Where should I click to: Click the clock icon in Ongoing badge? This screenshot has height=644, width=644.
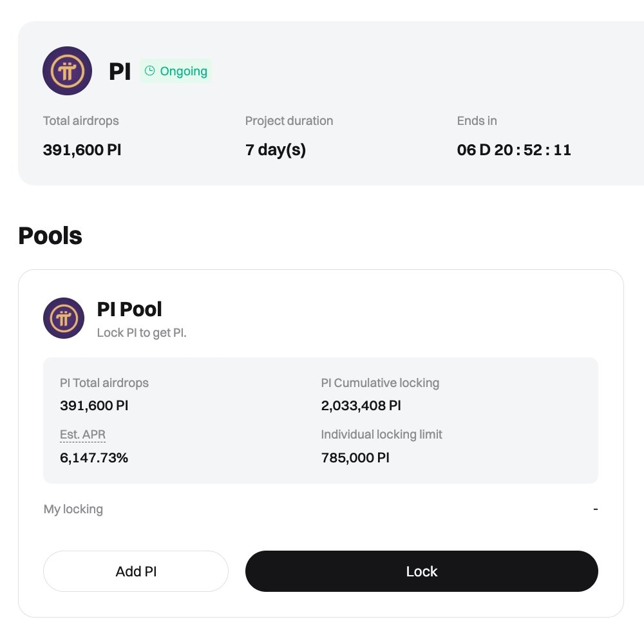coord(150,71)
